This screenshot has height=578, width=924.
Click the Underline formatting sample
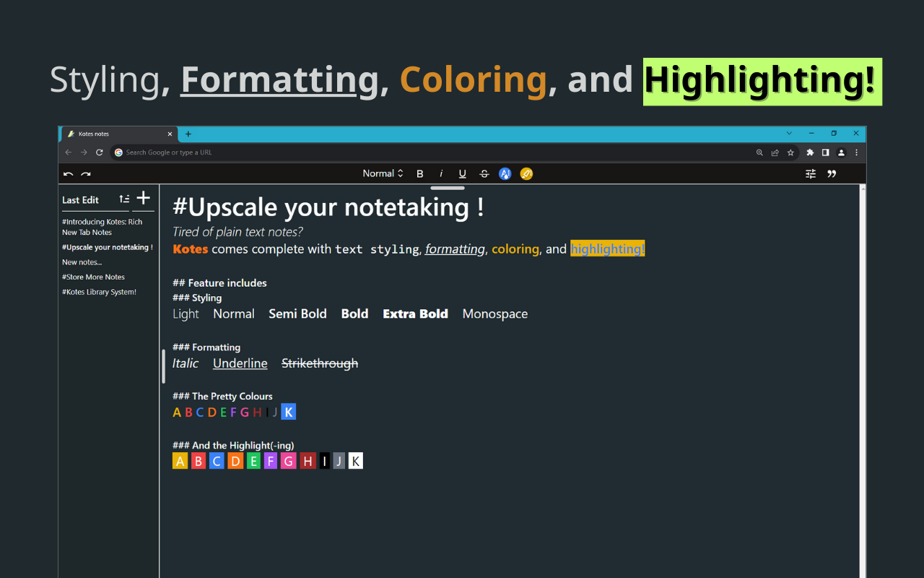pos(240,363)
